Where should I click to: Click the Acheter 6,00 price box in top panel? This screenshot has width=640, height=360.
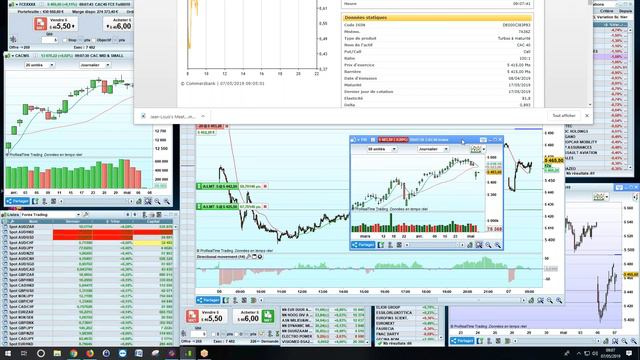[119, 24]
